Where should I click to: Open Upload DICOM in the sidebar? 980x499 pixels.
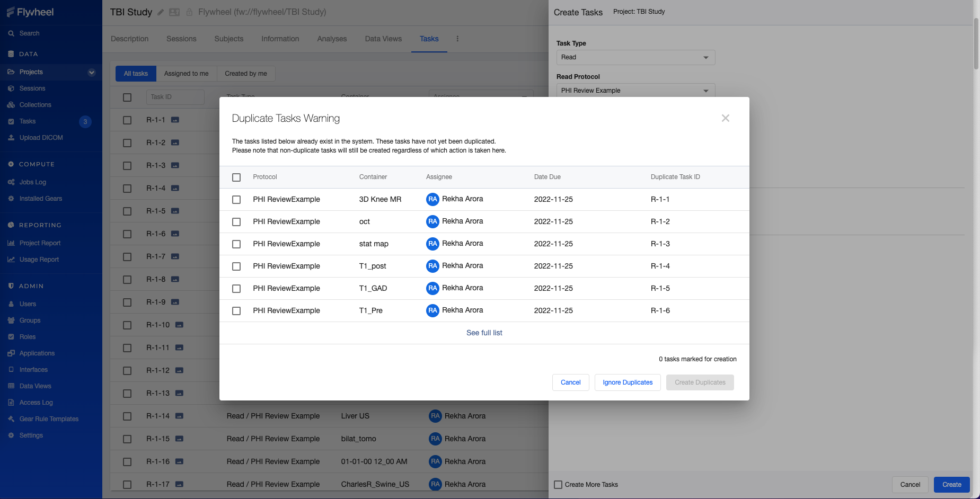(41, 138)
